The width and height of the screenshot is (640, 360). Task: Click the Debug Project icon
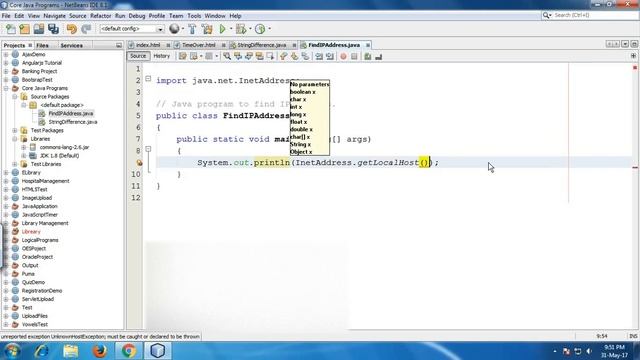[x=241, y=29]
